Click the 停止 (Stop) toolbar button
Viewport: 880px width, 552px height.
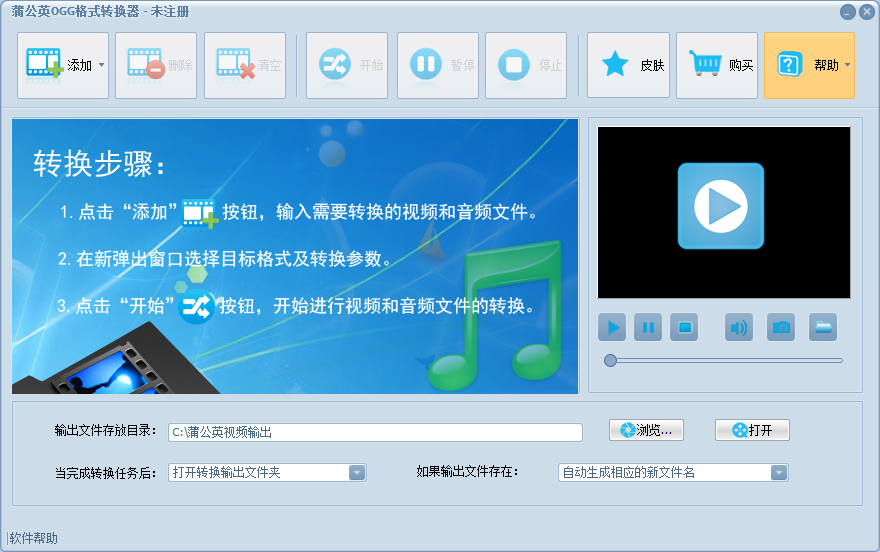(x=525, y=65)
